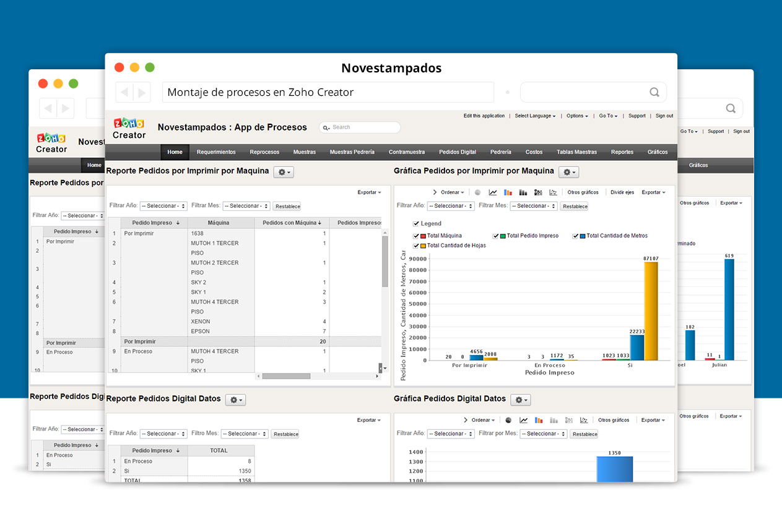This screenshot has height=532, width=782.
Task: Open Exportar dropdown in Maquina report
Action: pyautogui.click(x=369, y=192)
